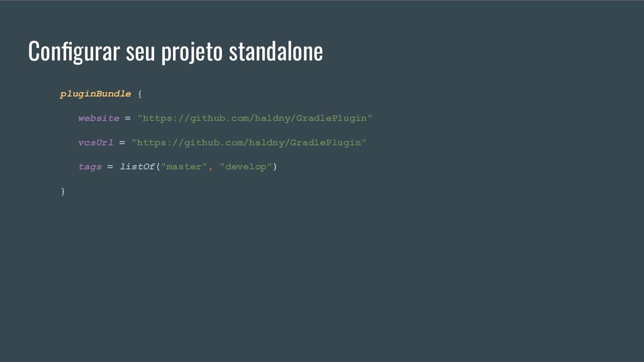Click the opening brace after pluginBundle

140,94
